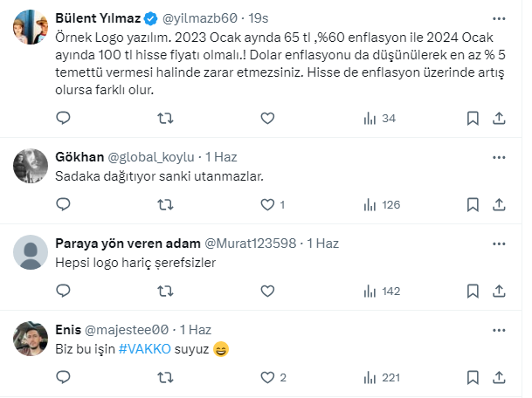Open Gökhan's tweet via 1 Haz timestamp

(220, 157)
